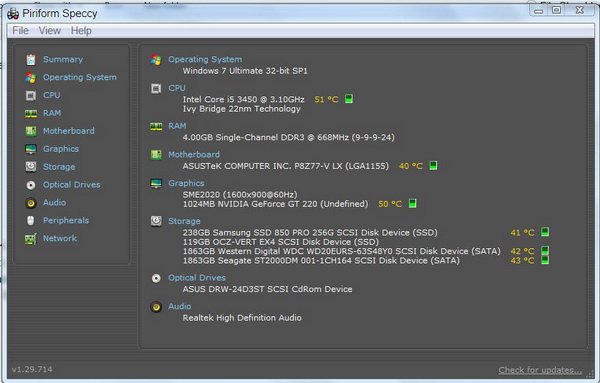Click 'ASUS DRW-24D3ST SCSI CdRom Device' line
This screenshot has width=600, height=383.
coord(267,289)
